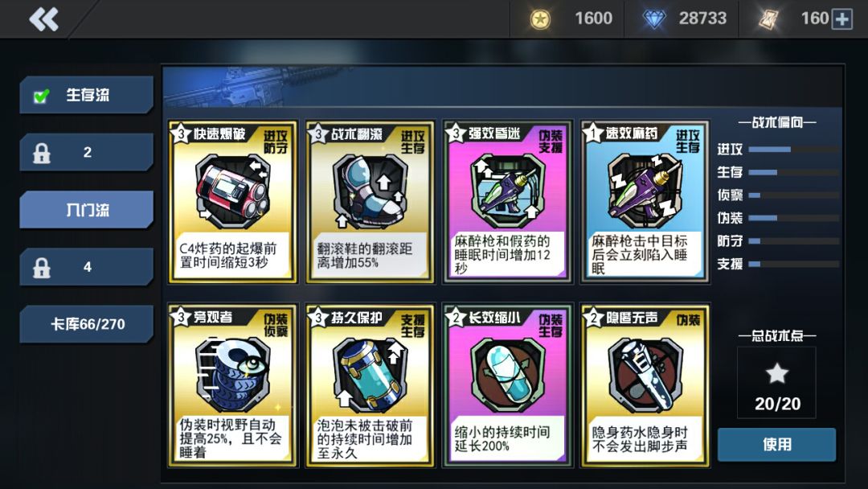Screen dimensions: 868x489
Task: Select the 隐匿无声 potion card
Action: 645,385
